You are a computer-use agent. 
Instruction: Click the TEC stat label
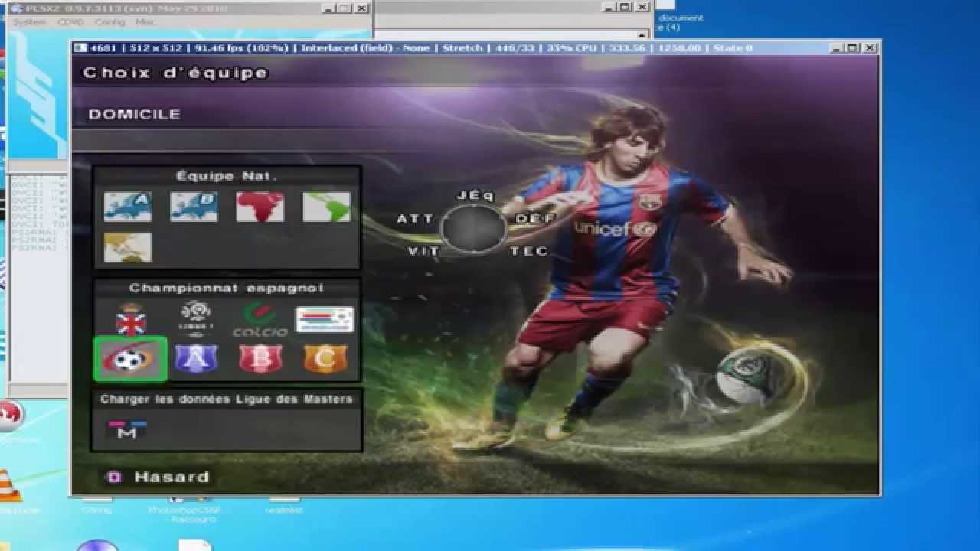pos(529,251)
